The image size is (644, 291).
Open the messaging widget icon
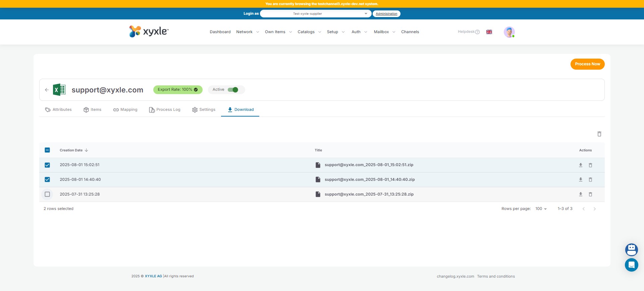(x=631, y=265)
